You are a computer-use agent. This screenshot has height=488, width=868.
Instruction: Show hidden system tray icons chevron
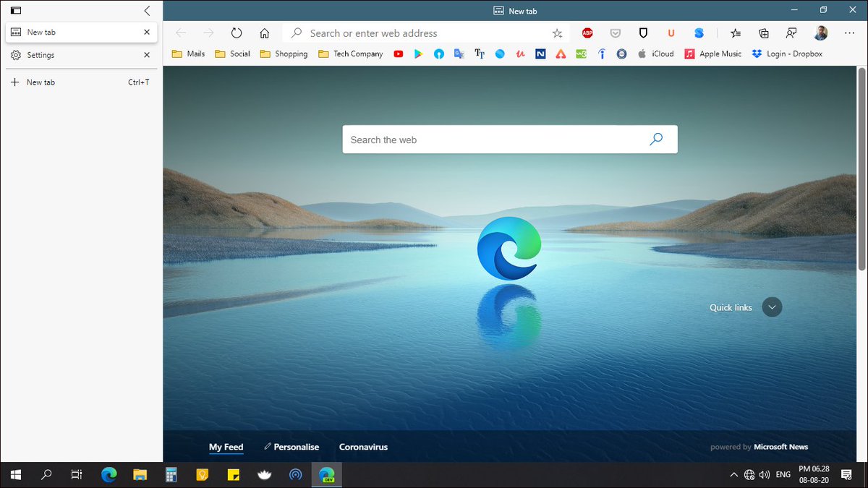click(x=733, y=475)
